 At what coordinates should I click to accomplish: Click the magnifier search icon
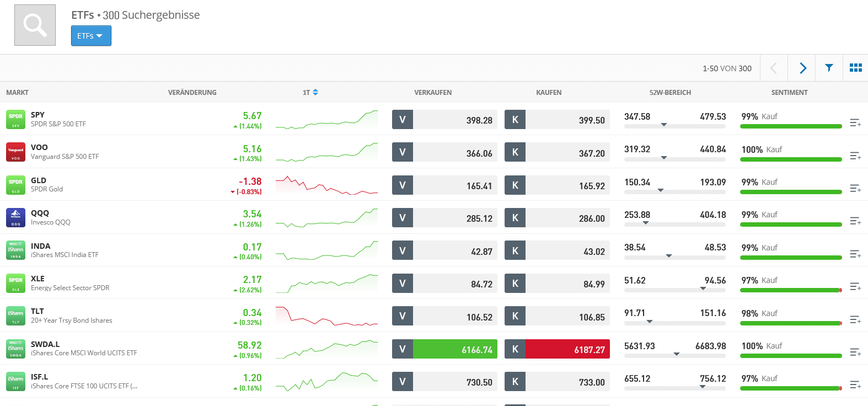point(35,25)
